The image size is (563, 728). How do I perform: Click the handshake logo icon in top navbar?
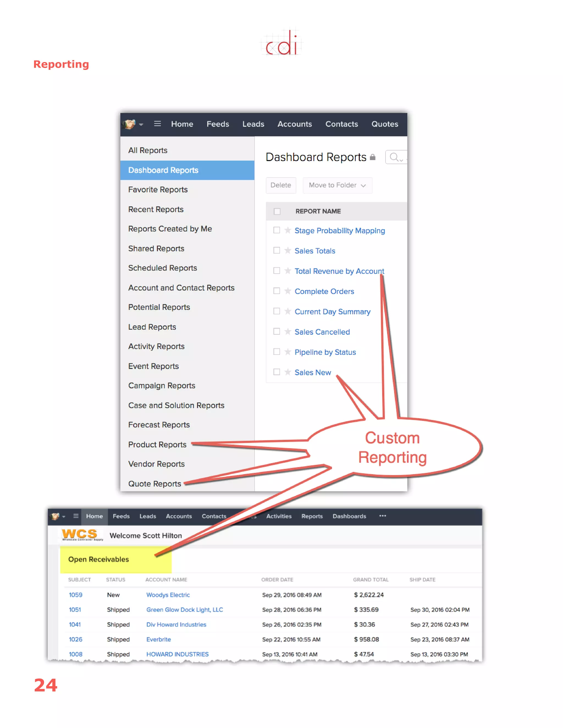click(129, 124)
